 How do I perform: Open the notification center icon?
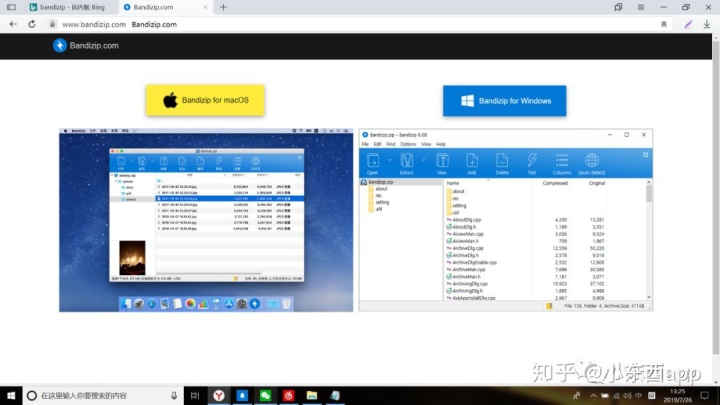(705, 395)
